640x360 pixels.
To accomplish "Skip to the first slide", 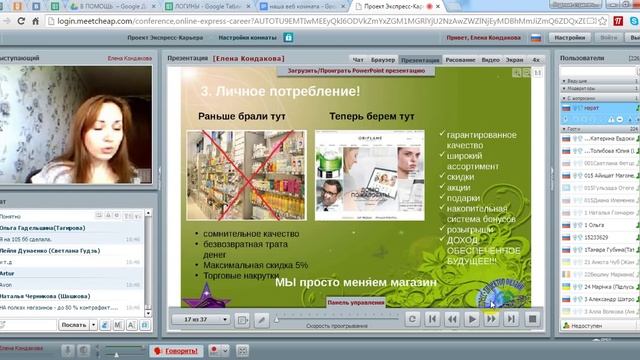I will 432,319.
